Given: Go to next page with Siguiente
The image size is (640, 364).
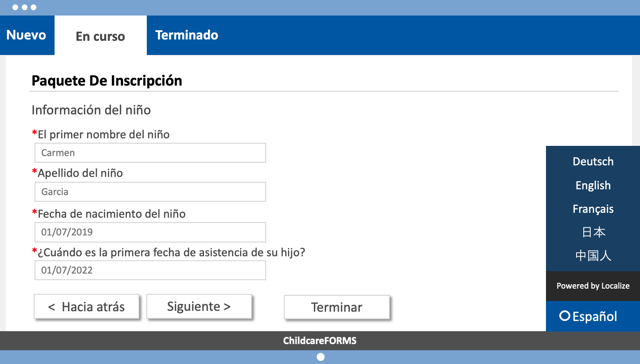Looking at the screenshot, I should (199, 306).
